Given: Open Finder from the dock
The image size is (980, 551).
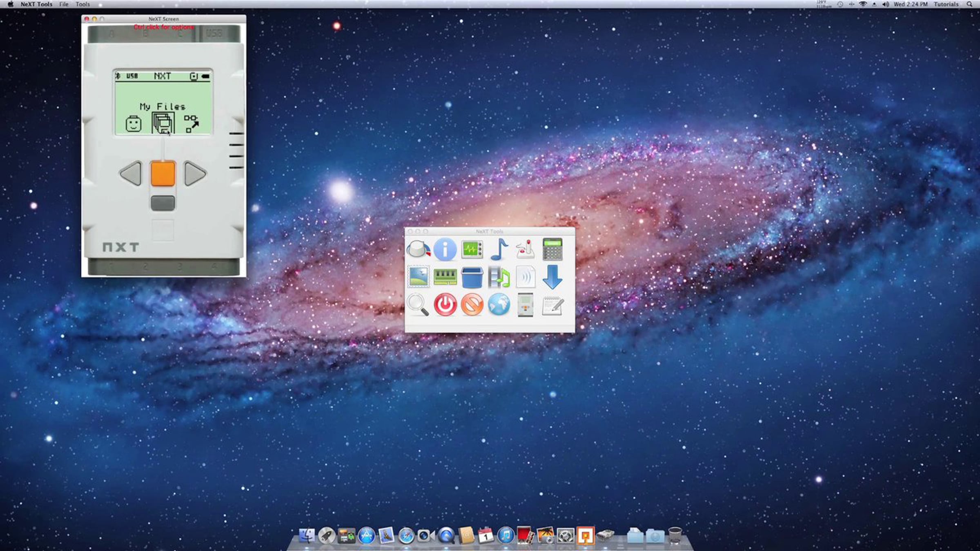Looking at the screenshot, I should [x=307, y=535].
